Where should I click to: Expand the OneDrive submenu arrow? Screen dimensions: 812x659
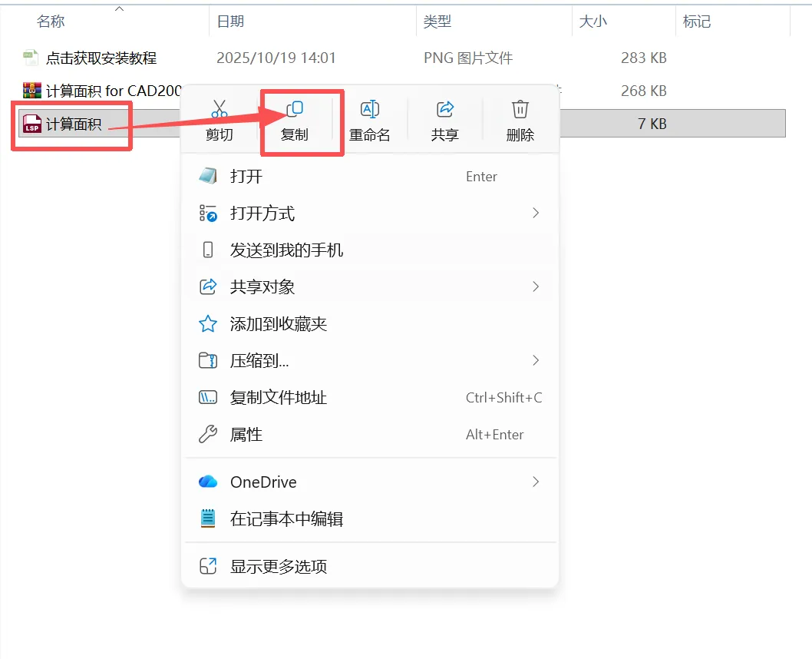click(536, 482)
